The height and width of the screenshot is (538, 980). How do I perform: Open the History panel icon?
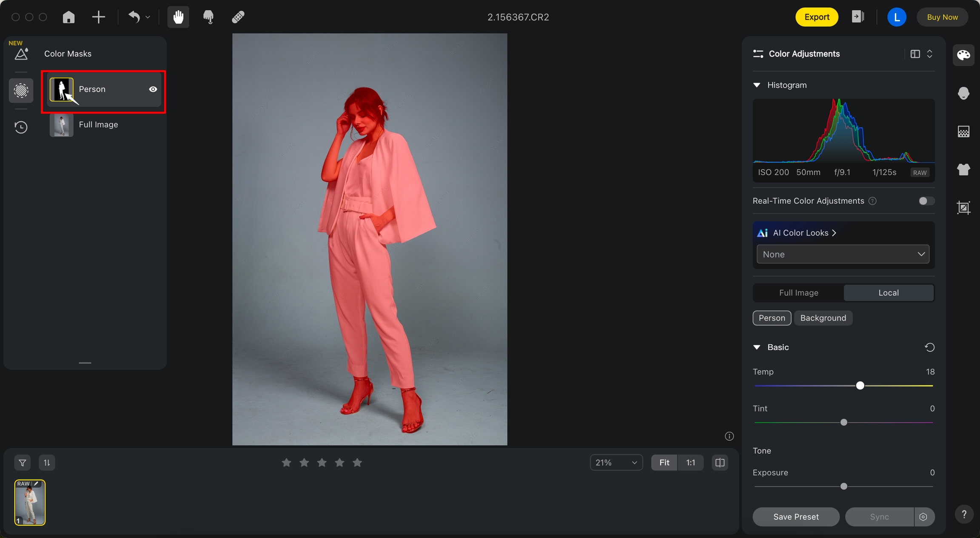point(21,127)
